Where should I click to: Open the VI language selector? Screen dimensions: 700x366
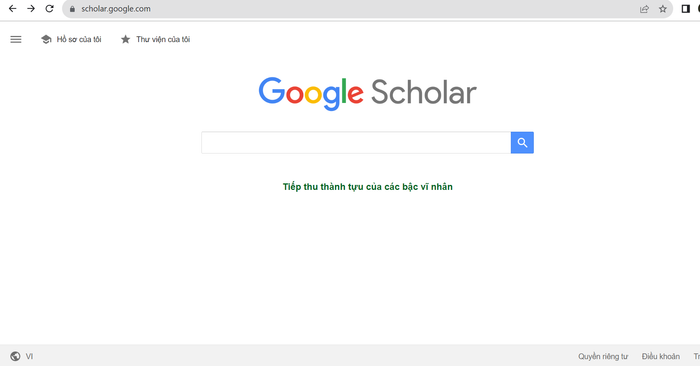(29, 356)
